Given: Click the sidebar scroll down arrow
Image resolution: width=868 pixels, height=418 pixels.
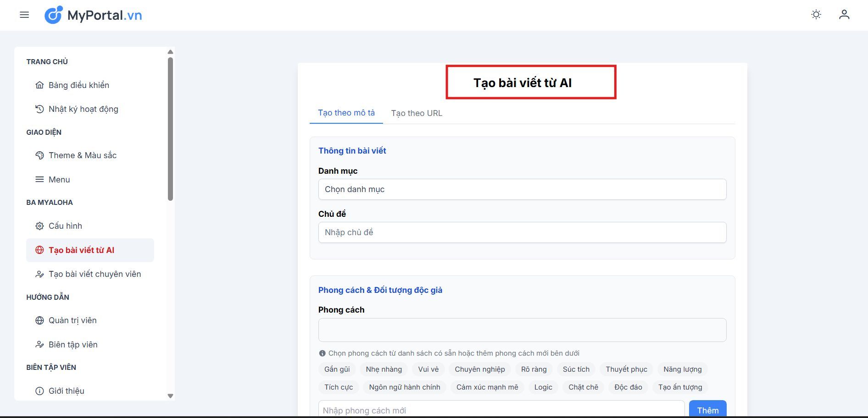Looking at the screenshot, I should click(170, 396).
